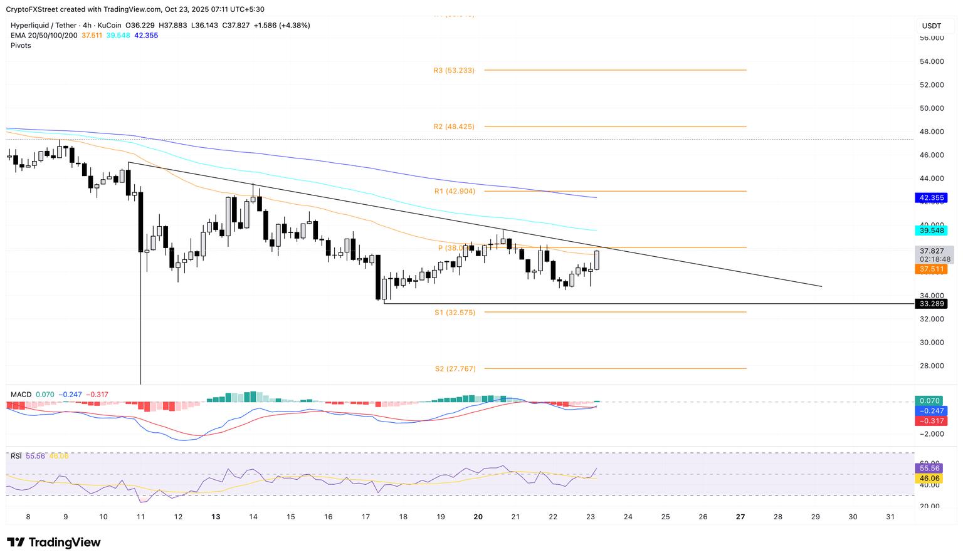Click the TradingView logo
The image size is (963, 560).
54,542
